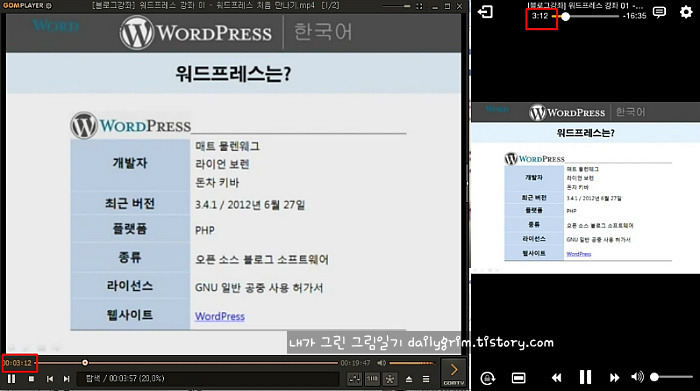Adjust the GOM Player orange volume bar
The height and width of the screenshot is (391, 700).
tap(412, 363)
